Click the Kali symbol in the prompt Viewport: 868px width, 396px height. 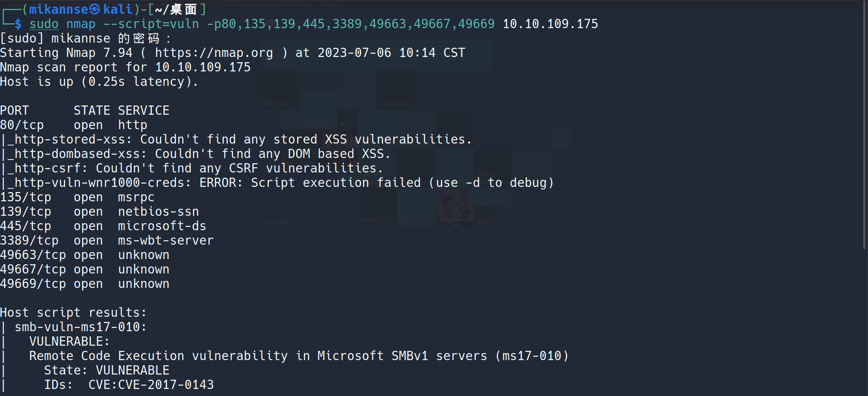coord(95,9)
